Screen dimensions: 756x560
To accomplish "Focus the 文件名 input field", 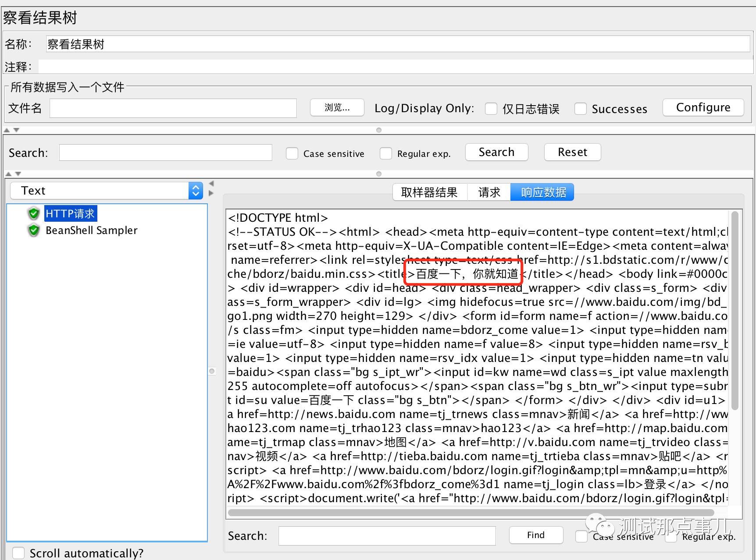I will 173,108.
